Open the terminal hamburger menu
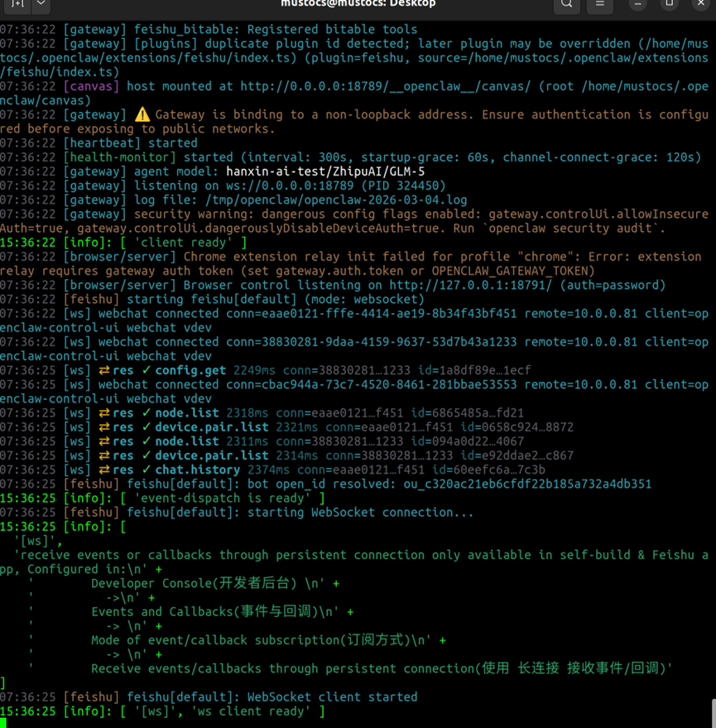 pyautogui.click(x=600, y=4)
